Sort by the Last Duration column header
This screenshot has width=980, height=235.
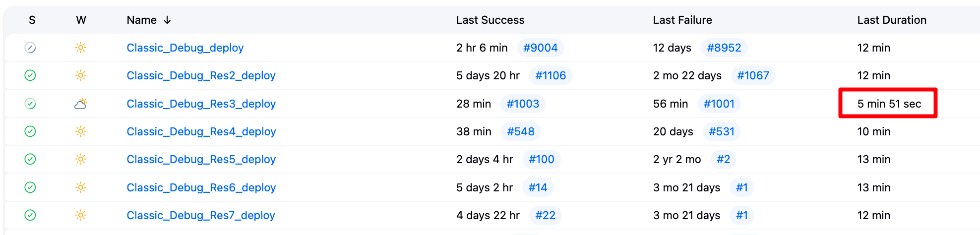coord(891,20)
